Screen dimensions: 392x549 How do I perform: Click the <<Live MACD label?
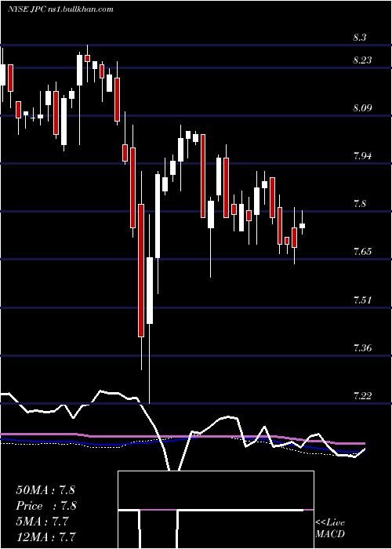coord(330,528)
